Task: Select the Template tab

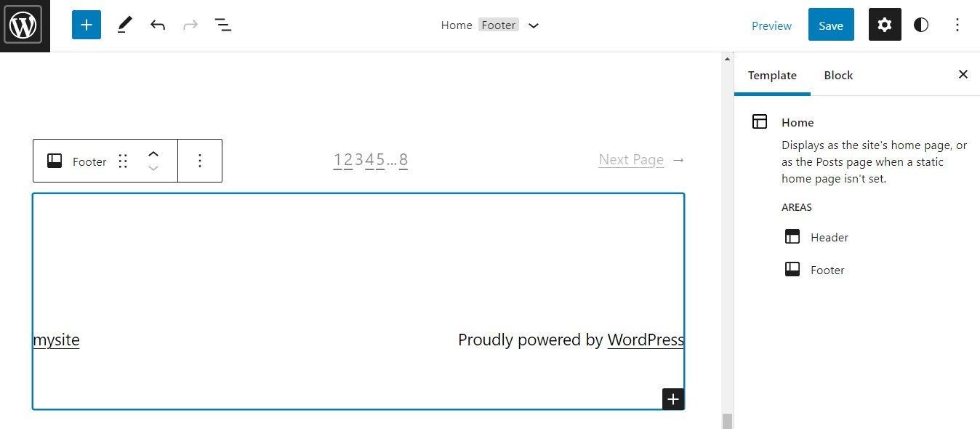Action: [x=772, y=75]
